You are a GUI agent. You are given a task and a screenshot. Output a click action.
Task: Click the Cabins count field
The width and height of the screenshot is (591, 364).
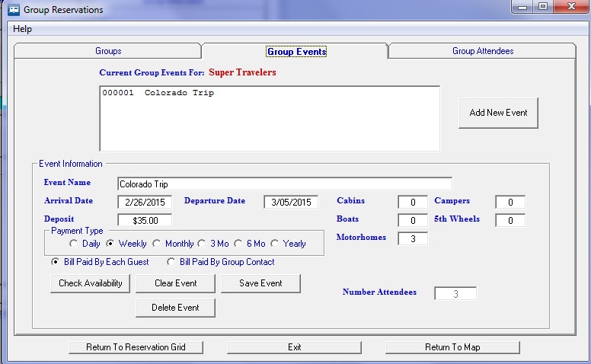pos(413,202)
